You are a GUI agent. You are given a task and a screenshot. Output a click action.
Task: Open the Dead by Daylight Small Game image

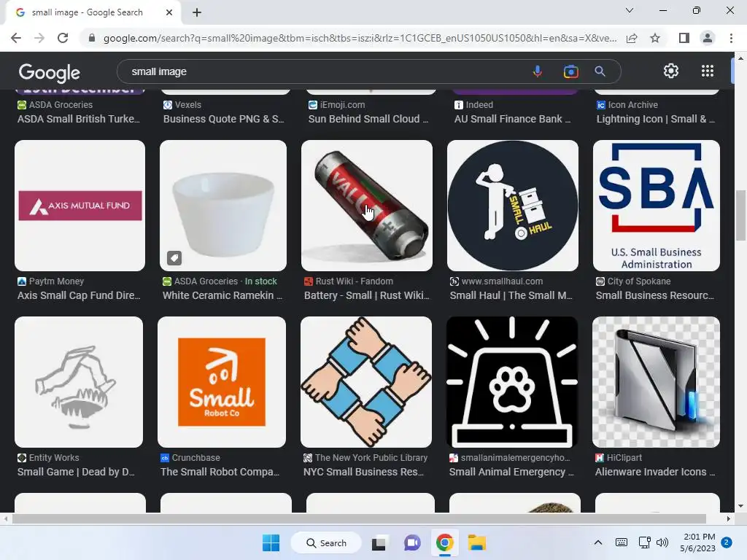[79, 382]
